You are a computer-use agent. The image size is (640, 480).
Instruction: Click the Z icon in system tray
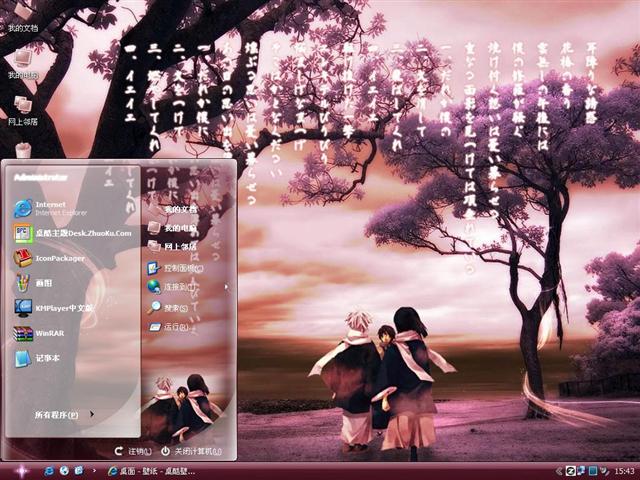point(570,471)
